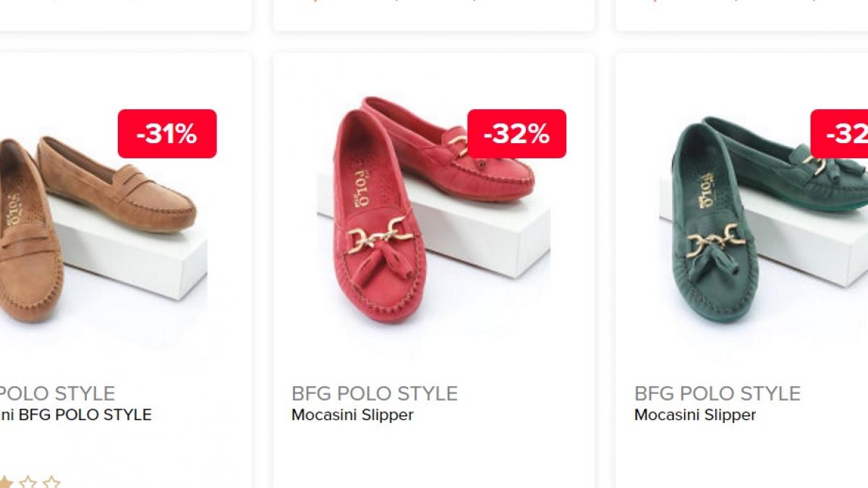Click the BFG POLO STYLE text on left card
The height and width of the screenshot is (488, 868).
pos(58,394)
